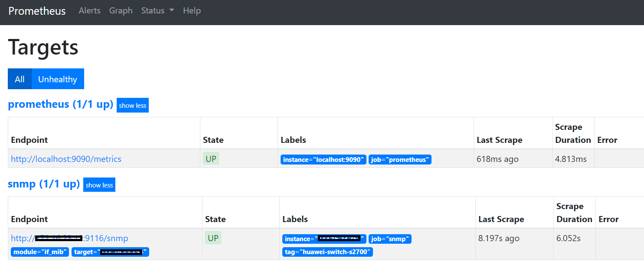Click the tag="huawei-switch-s2700" label badge

click(x=327, y=252)
